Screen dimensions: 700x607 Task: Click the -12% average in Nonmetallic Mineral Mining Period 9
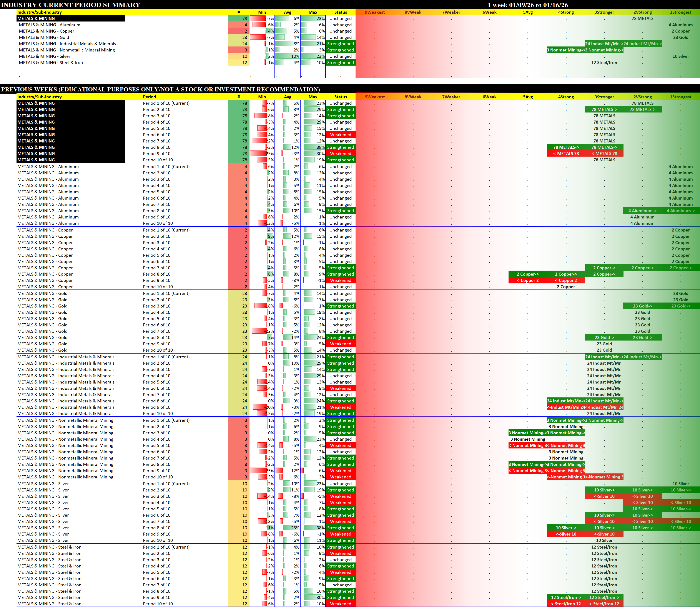(x=294, y=471)
